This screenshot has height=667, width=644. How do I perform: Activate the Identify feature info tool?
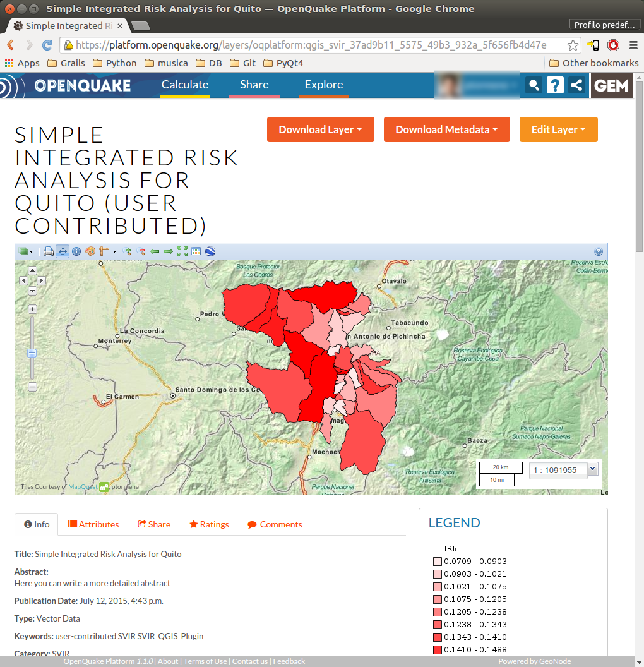(x=76, y=251)
